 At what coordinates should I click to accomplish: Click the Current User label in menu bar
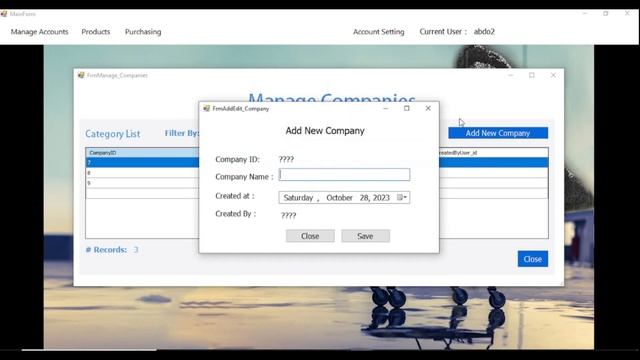pyautogui.click(x=443, y=31)
